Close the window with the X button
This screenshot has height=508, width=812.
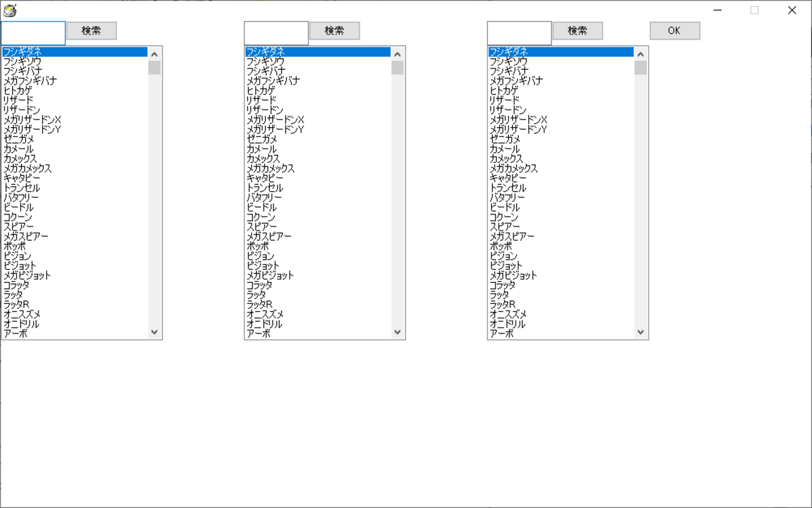click(x=792, y=10)
